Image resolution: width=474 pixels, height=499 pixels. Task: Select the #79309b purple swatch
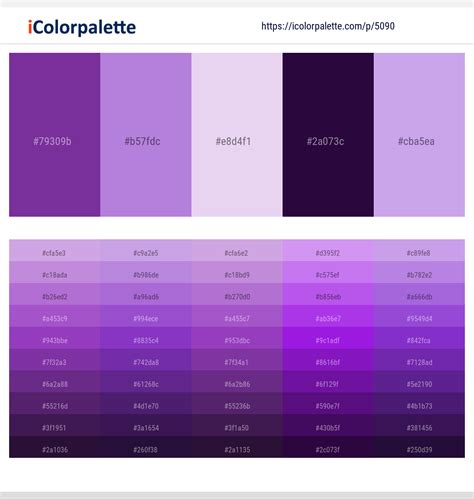coord(55,135)
